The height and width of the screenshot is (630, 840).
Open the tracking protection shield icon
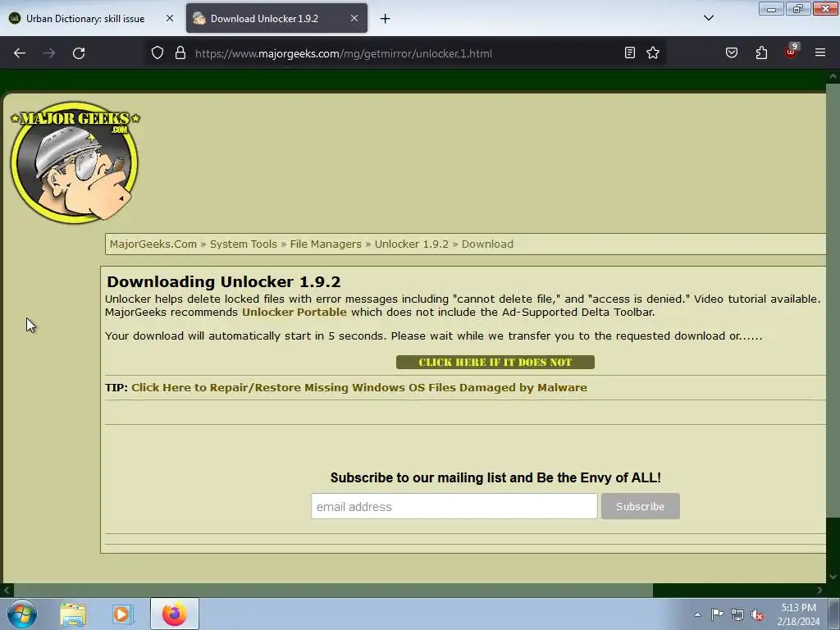(157, 53)
